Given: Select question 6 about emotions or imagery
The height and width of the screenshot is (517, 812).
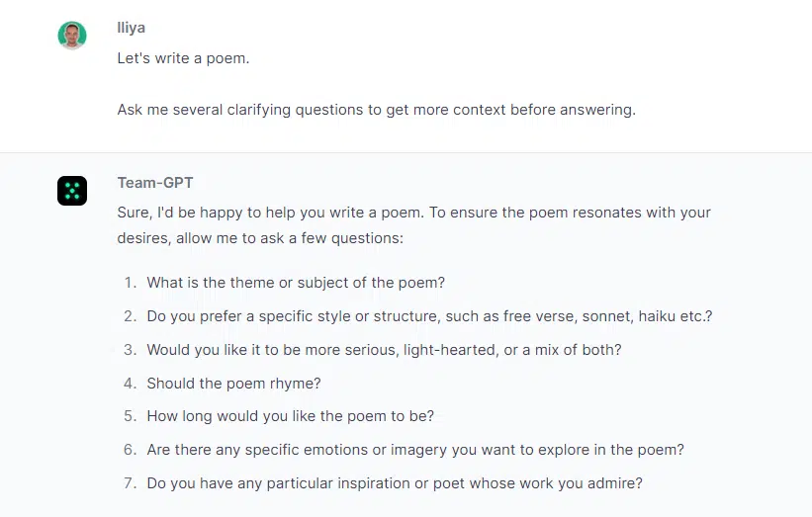Looking at the screenshot, I should click(415, 450).
